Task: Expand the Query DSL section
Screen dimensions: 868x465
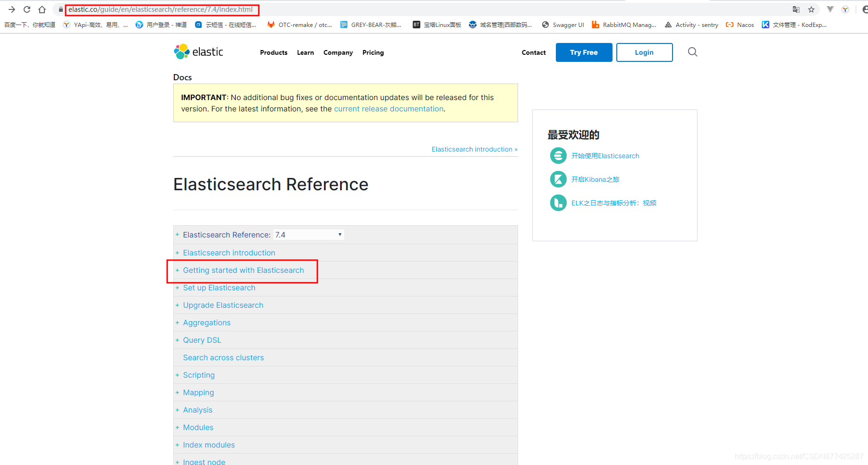Action: pyautogui.click(x=178, y=340)
